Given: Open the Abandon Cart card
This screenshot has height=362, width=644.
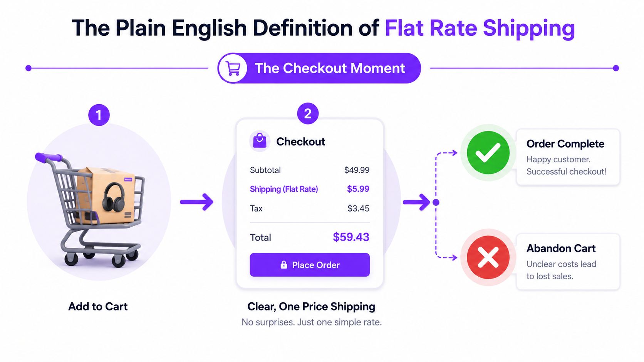Looking at the screenshot, I should tap(568, 262).
